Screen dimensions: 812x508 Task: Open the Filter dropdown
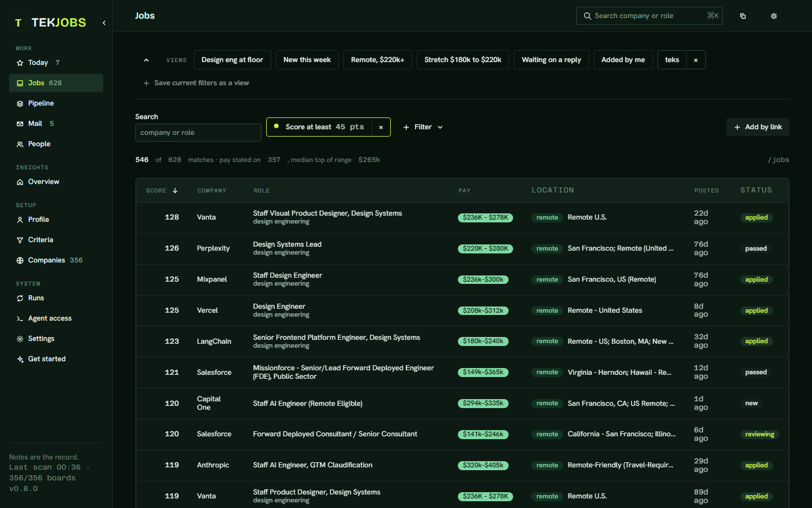(423, 127)
